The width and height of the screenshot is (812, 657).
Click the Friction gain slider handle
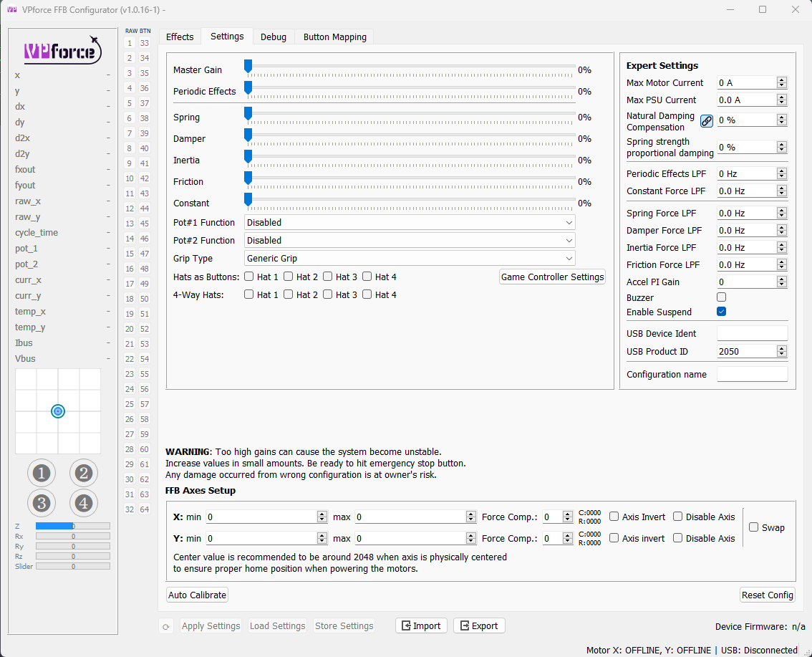248,178
